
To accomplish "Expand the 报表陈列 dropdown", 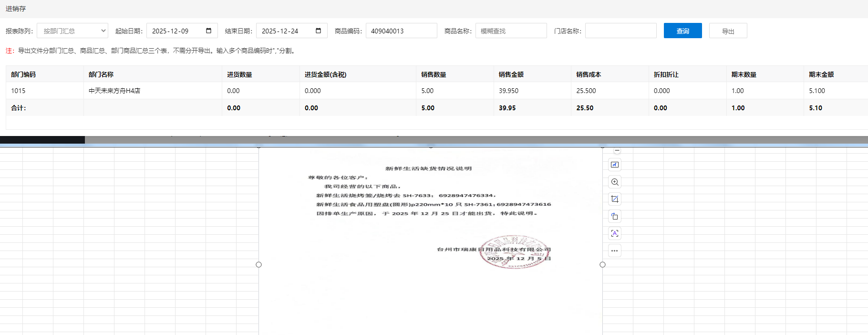I will [72, 31].
